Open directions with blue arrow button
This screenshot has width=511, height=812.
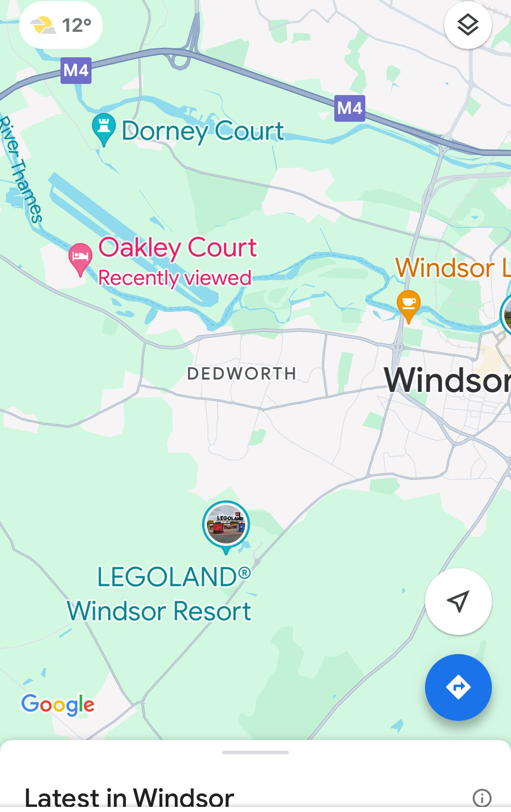coord(458,687)
